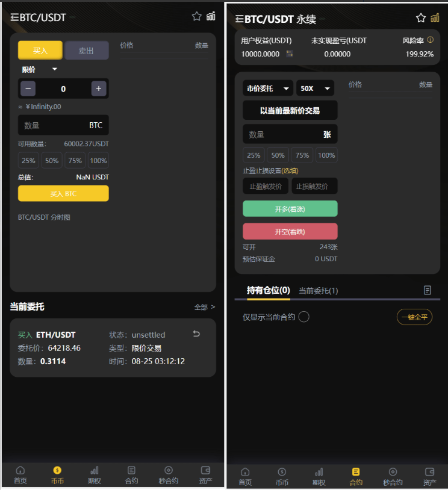Increase price with the plus stepper
This screenshot has width=448, height=490.
pos(99,88)
